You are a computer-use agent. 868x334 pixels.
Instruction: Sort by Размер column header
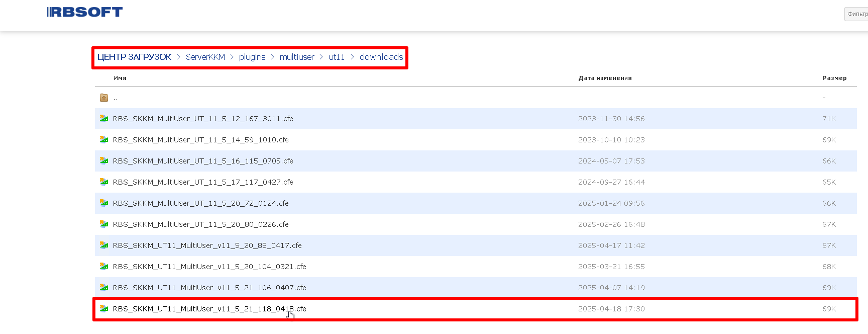pos(834,78)
